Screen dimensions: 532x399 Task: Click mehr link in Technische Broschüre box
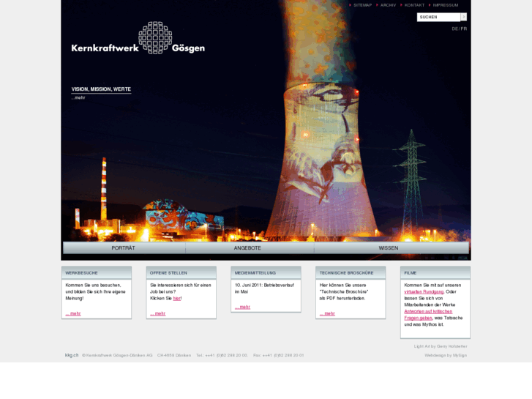tap(327, 313)
